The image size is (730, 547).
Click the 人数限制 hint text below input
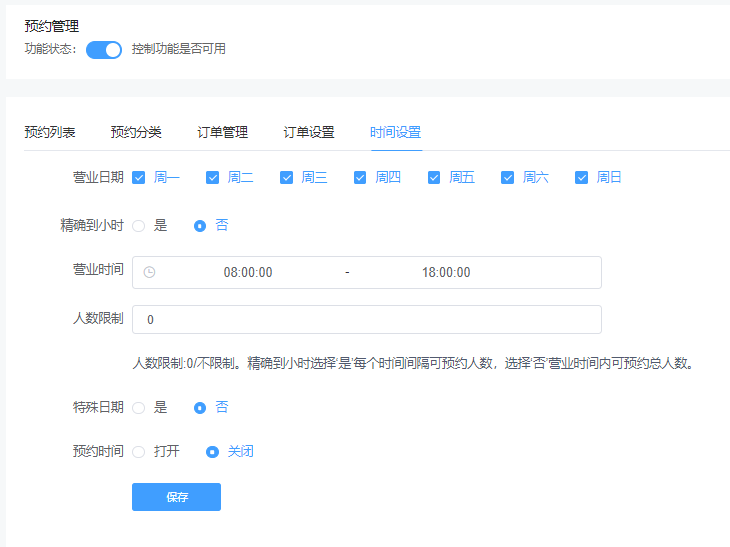click(x=413, y=363)
